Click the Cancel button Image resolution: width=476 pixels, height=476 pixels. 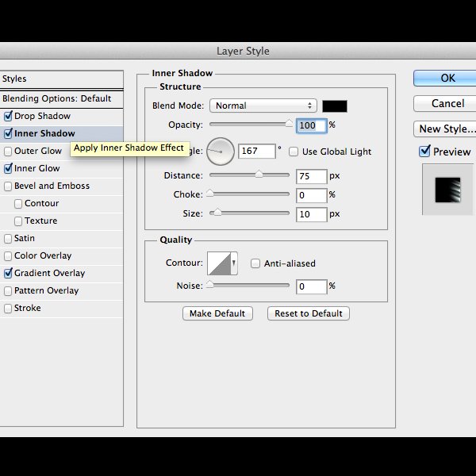coord(445,103)
